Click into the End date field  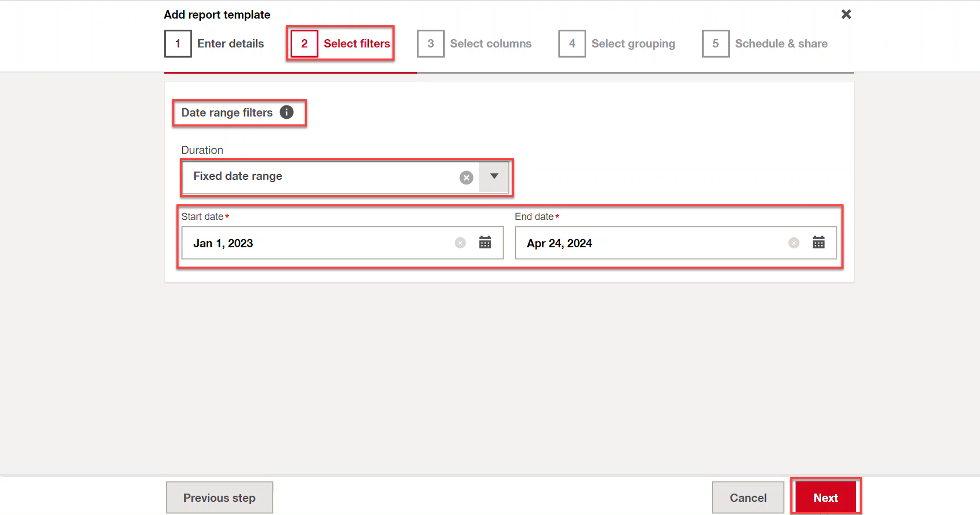[x=676, y=243]
